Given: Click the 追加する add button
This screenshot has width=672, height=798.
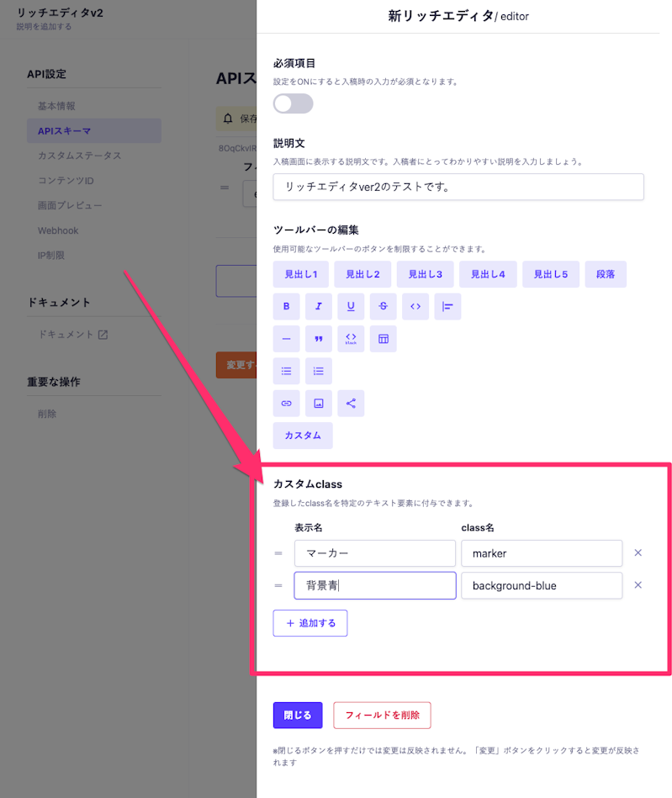Looking at the screenshot, I should (310, 623).
